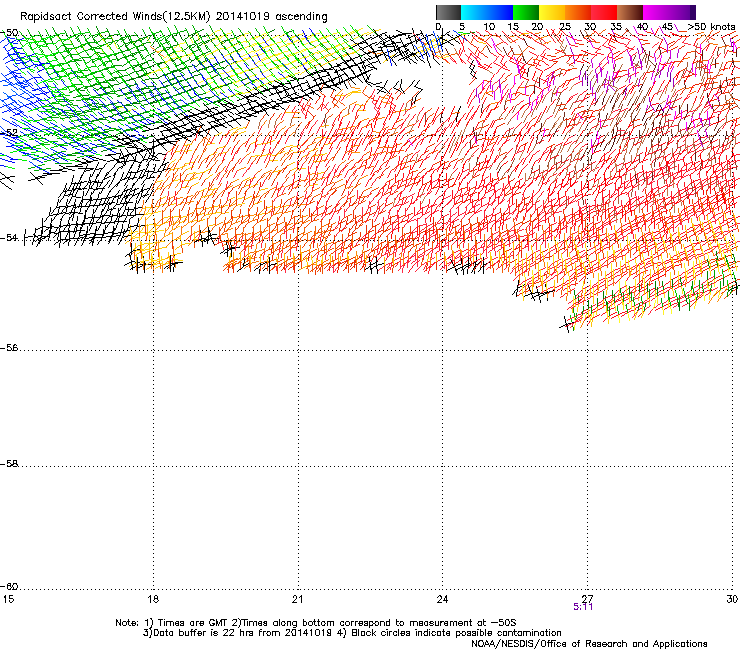Click the 'Data buffer is 22 hrs' note line
This screenshot has width=740, height=650.
352,633
